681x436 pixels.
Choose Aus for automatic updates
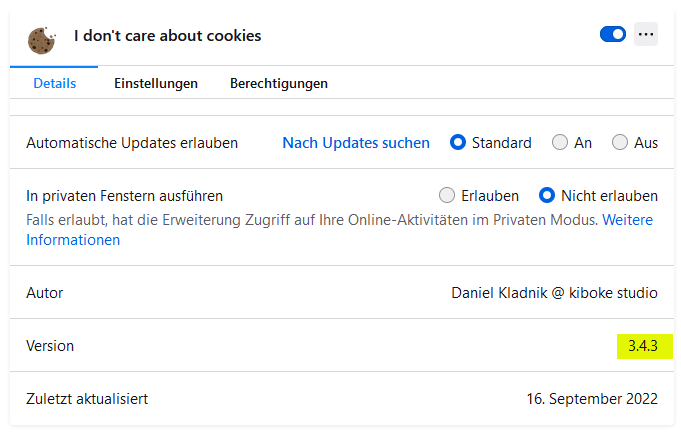(620, 143)
